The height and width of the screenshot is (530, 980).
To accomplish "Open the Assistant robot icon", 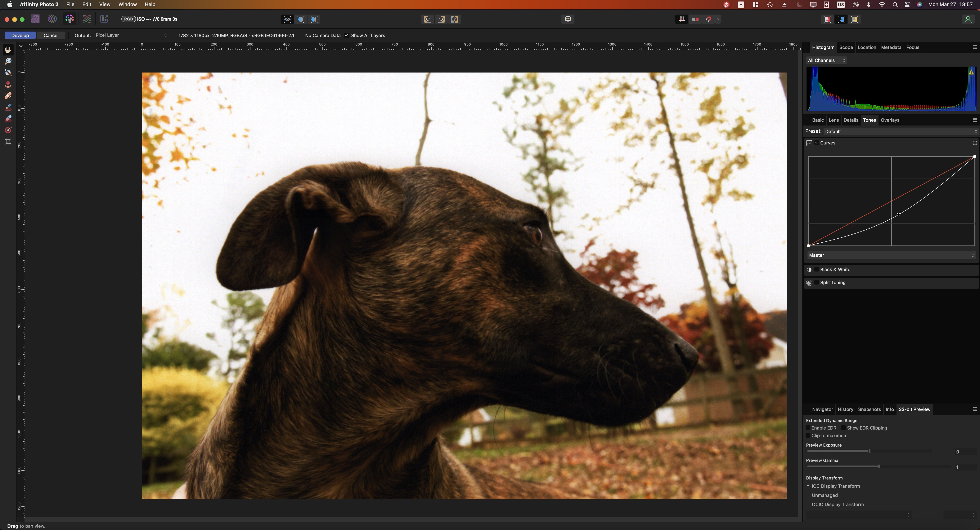I will (x=568, y=19).
